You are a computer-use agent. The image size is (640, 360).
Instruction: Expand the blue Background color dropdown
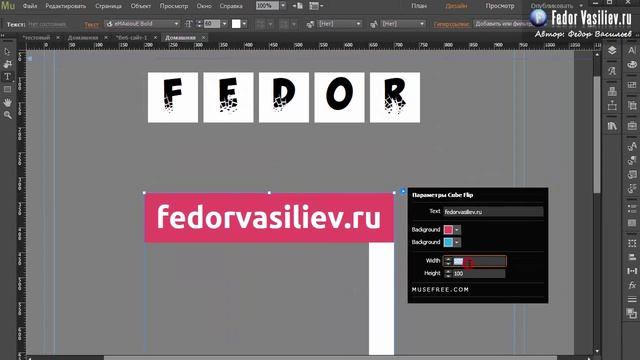click(457, 242)
